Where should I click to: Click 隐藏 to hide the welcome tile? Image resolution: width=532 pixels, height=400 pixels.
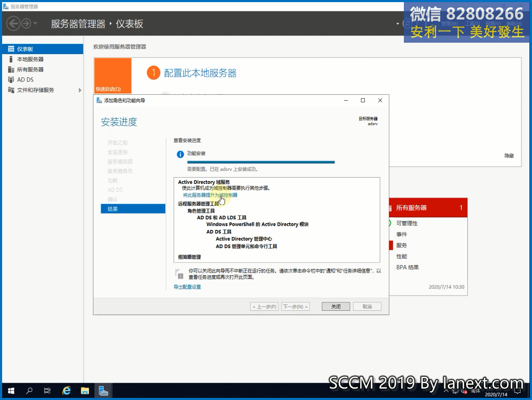click(x=509, y=156)
